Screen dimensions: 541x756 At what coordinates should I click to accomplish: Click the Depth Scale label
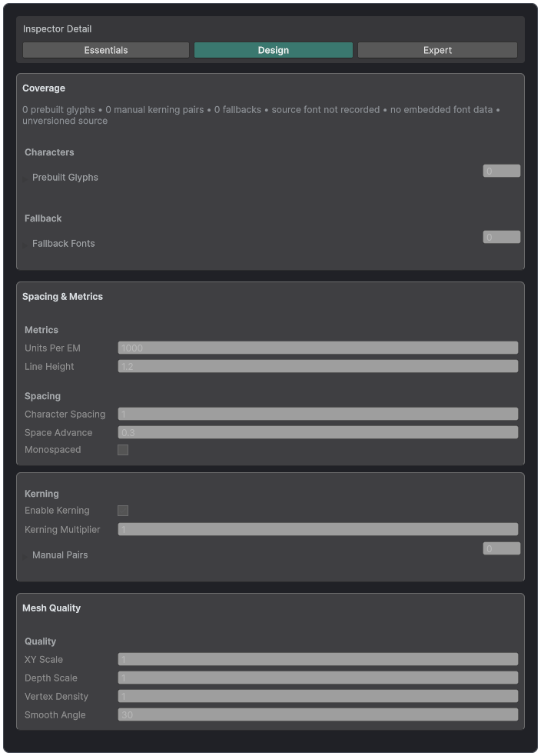51,678
